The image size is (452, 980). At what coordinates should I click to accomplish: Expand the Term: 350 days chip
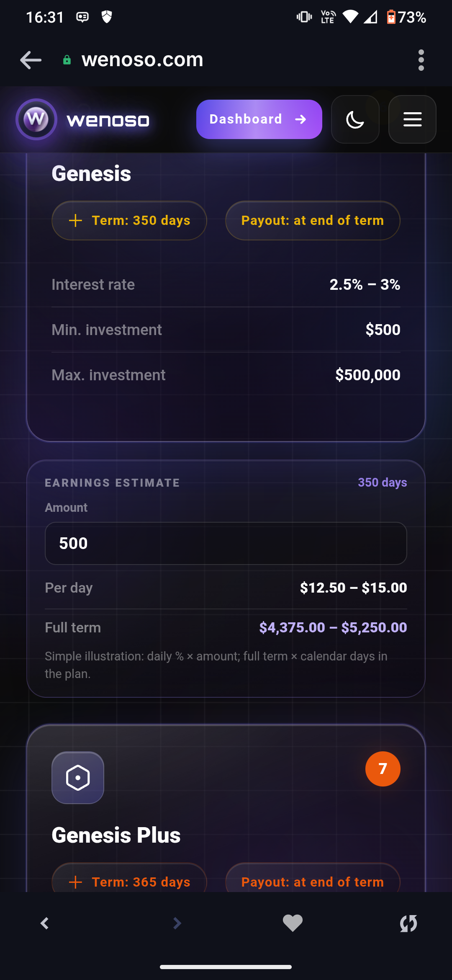pyautogui.click(x=129, y=220)
